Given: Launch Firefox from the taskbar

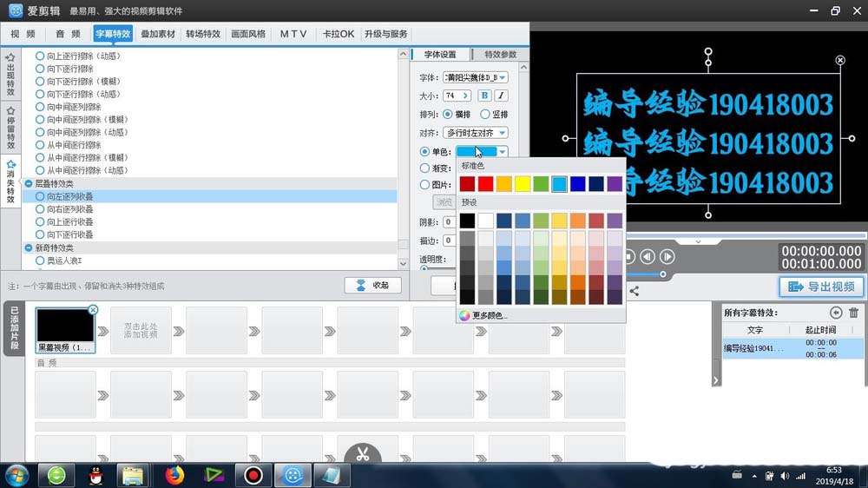Looking at the screenshot, I should click(174, 475).
